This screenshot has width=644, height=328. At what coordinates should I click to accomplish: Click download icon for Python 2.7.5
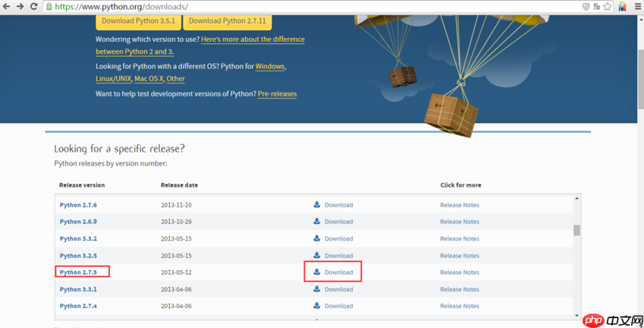[316, 272]
